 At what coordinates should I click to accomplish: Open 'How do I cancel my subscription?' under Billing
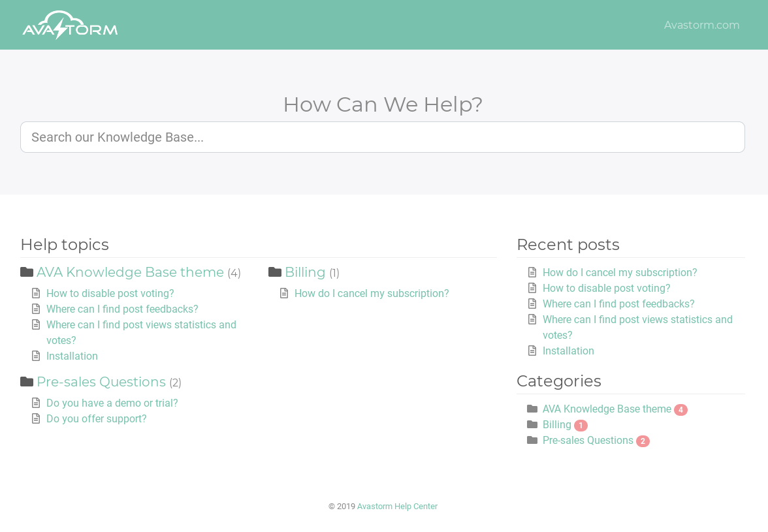click(x=372, y=293)
